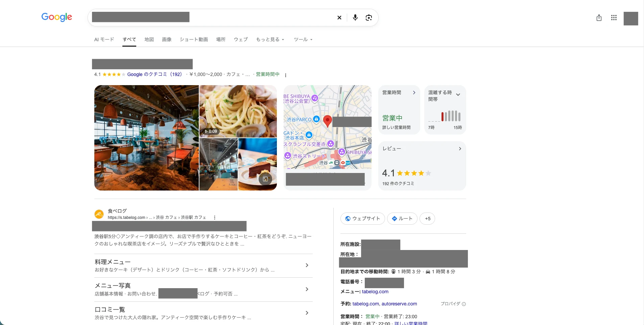Screen dimensions: 644x325
Task: Open the account avatar at top right
Action: click(x=631, y=19)
